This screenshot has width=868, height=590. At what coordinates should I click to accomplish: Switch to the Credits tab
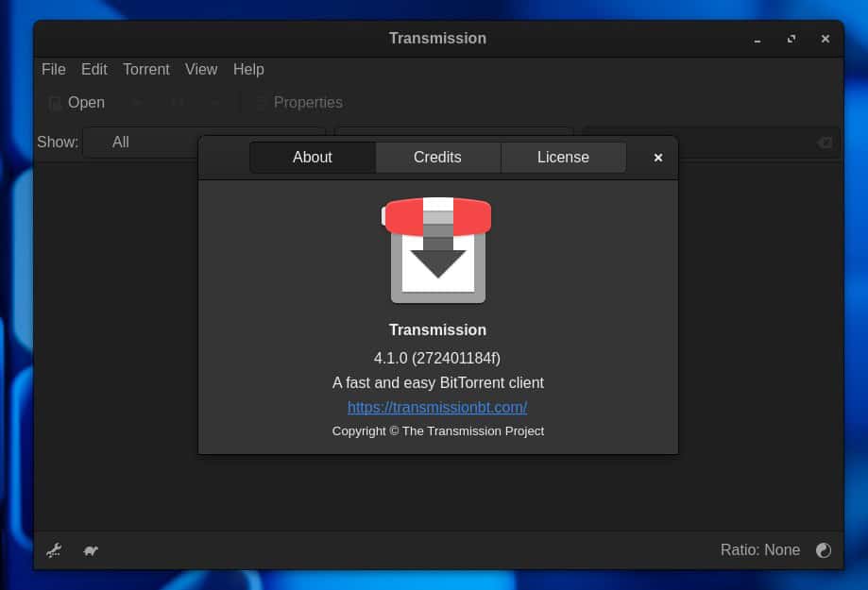(437, 157)
